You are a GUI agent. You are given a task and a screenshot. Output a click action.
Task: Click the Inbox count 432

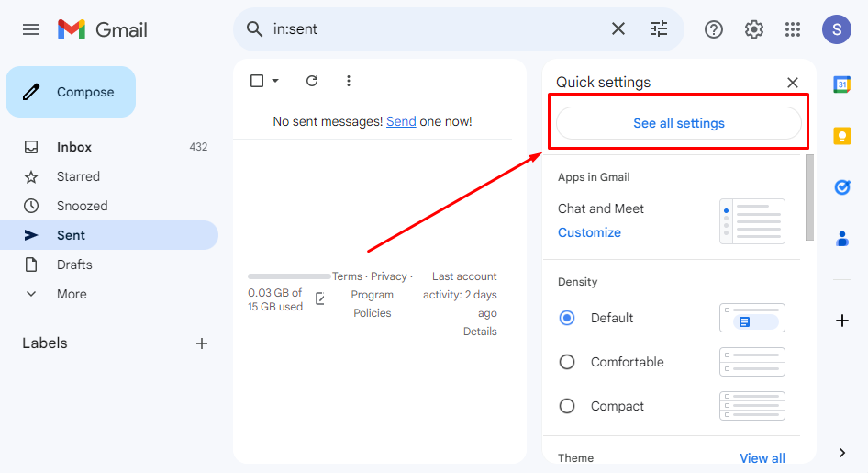198,147
